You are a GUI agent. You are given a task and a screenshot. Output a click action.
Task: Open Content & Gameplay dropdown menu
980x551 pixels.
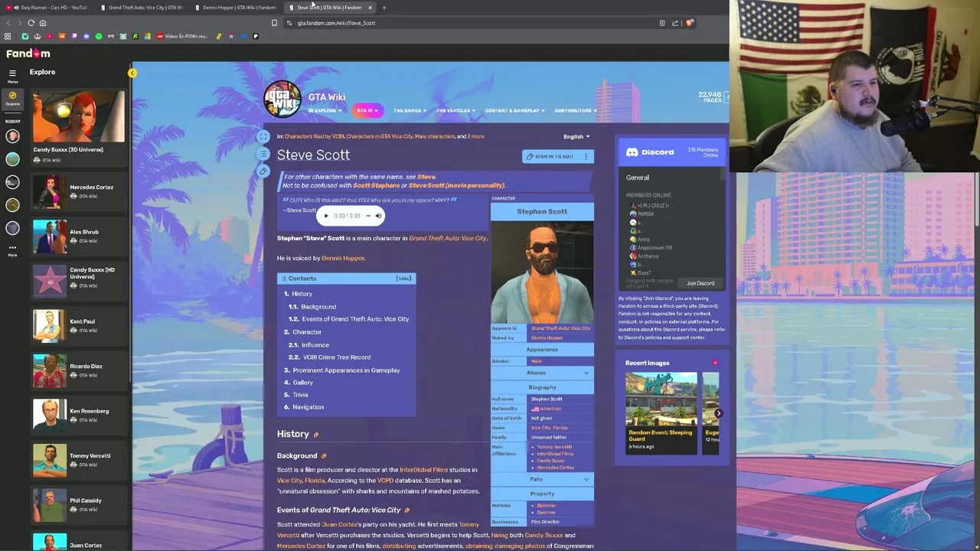click(514, 111)
